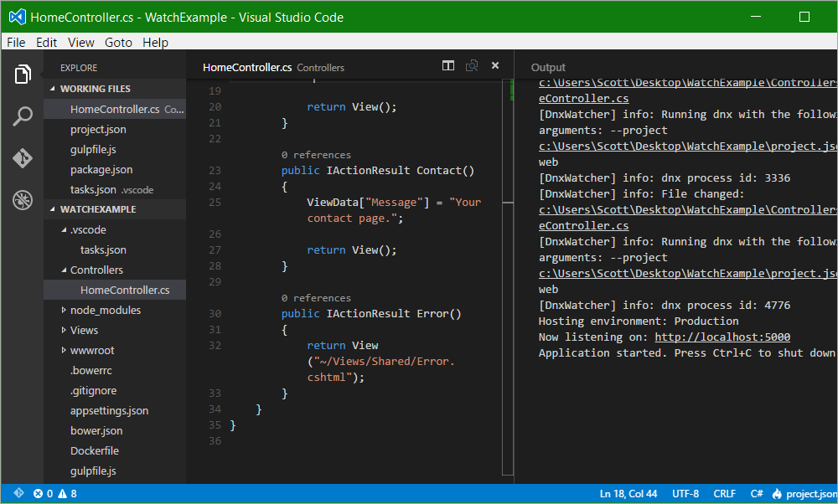
Task: Click 'dnx process id: 4776' output line
Action: tap(726, 305)
